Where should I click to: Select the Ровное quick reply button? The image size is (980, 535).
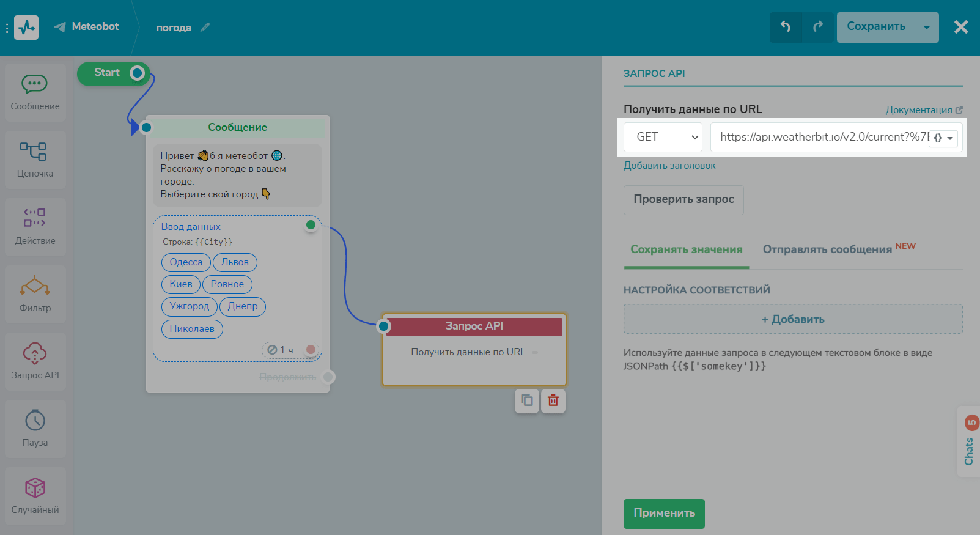[227, 284]
